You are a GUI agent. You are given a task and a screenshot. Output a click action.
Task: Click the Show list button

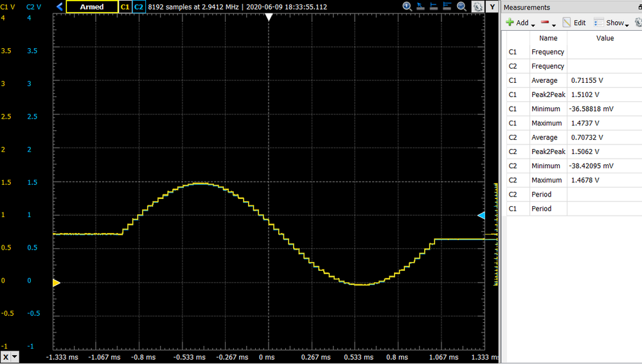(609, 22)
